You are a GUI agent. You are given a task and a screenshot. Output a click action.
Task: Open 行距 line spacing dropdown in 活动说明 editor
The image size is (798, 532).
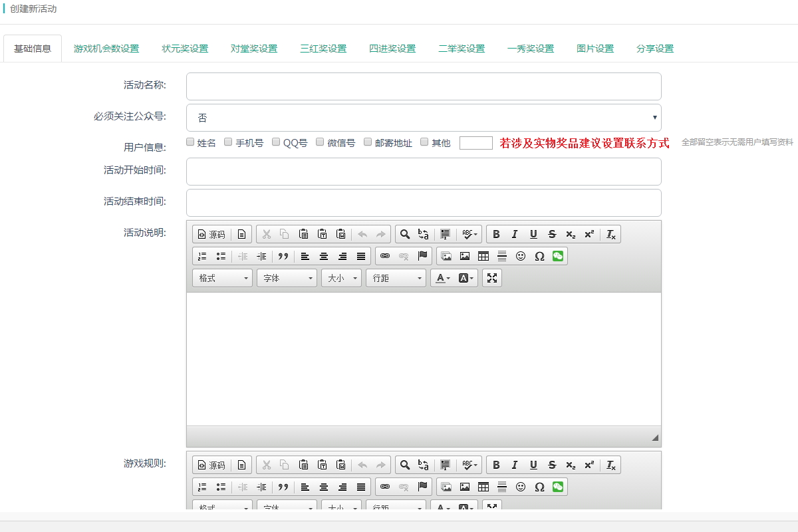point(396,278)
